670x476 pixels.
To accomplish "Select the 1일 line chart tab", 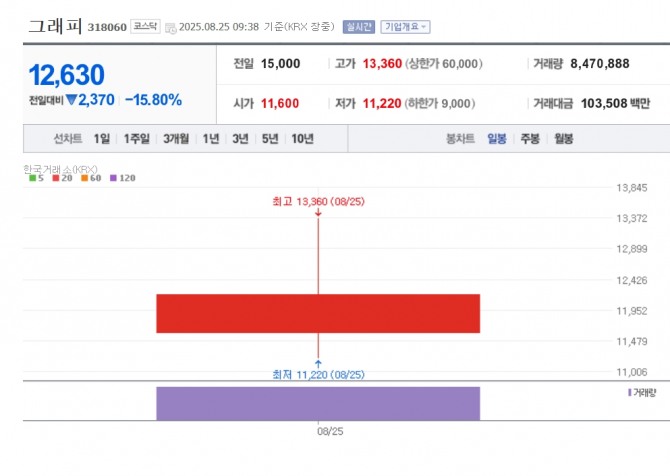I will 102,139.
